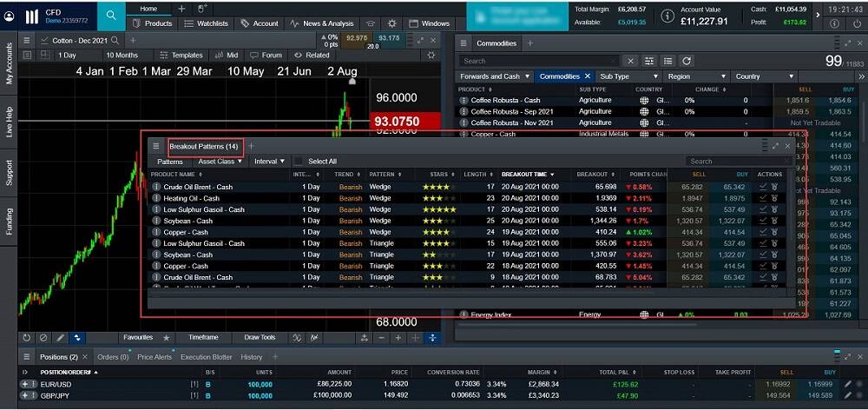Click info icon for Heating Oil - Cash

(x=156, y=198)
